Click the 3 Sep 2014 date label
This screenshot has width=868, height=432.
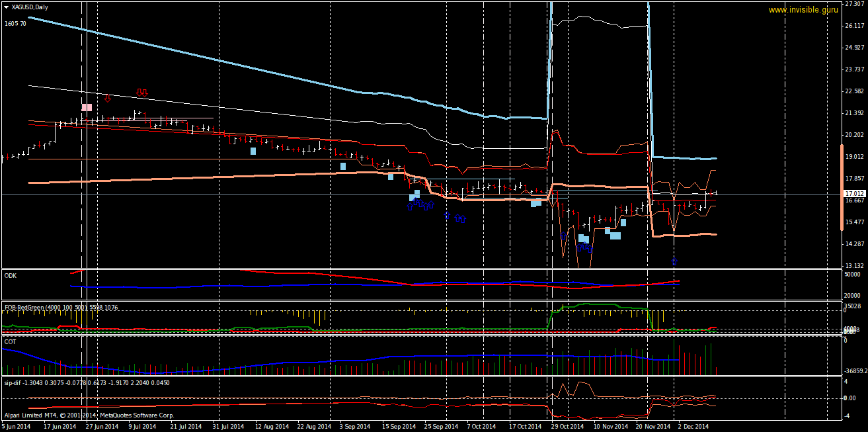pos(356,427)
